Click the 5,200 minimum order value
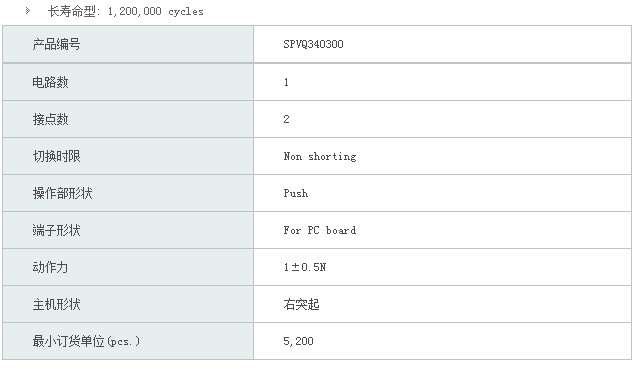 [x=298, y=341]
